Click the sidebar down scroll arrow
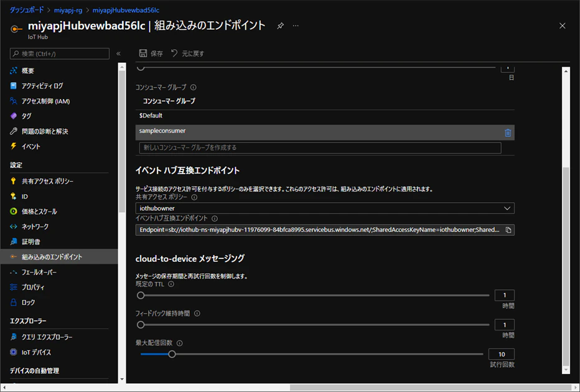The width and height of the screenshot is (580, 392). click(122, 380)
